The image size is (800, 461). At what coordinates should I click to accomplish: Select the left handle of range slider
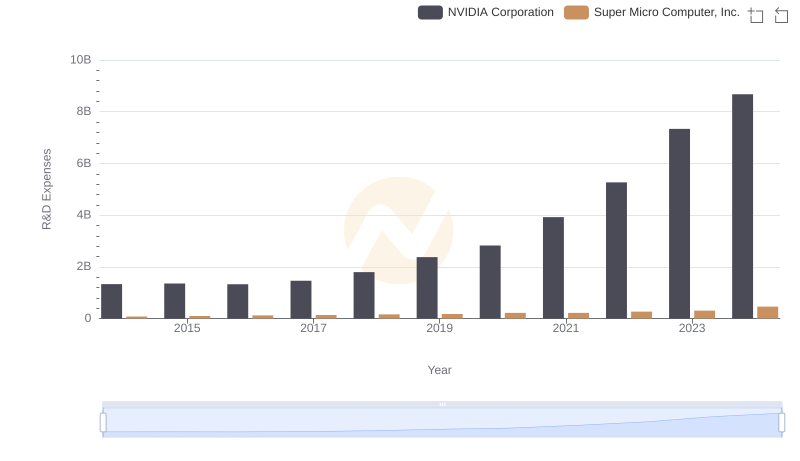tap(103, 423)
